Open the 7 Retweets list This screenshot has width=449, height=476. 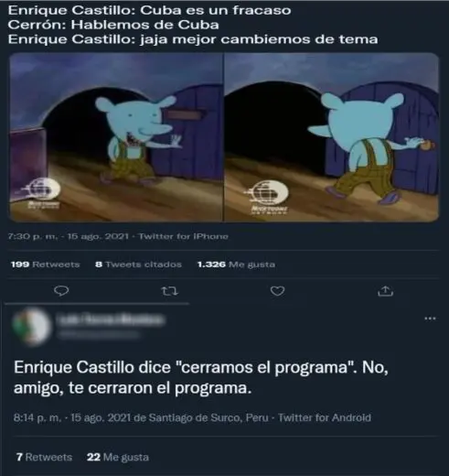tap(44, 457)
